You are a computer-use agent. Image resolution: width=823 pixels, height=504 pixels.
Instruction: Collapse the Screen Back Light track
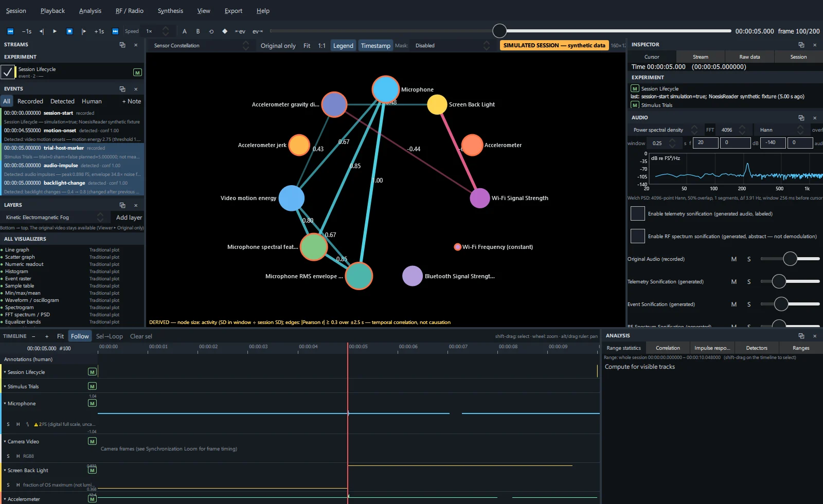5,471
